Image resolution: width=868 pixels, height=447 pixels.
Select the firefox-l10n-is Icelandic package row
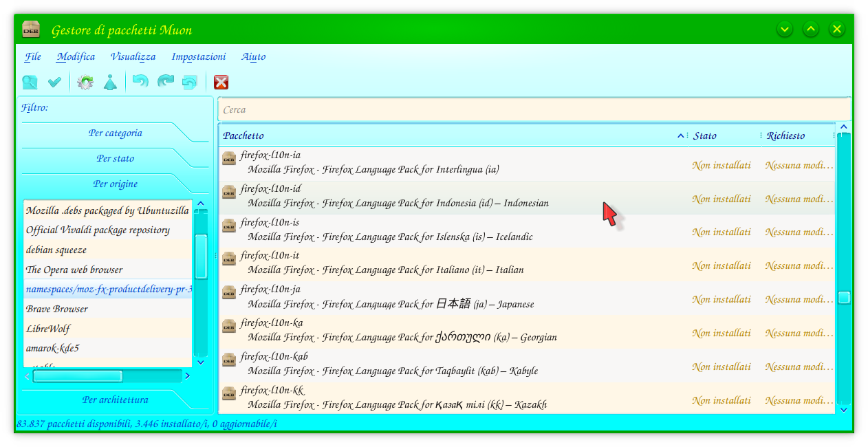(527, 232)
